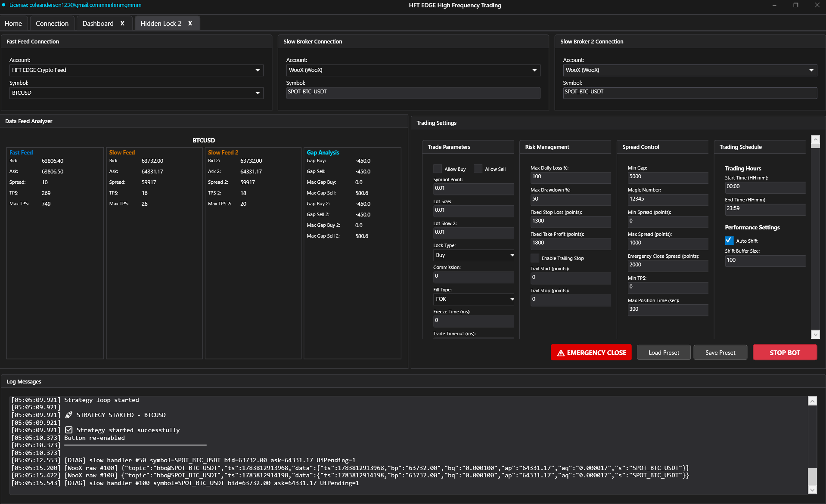Click the Freeze Time (ms) field
This screenshot has height=504, width=826.
(473, 321)
